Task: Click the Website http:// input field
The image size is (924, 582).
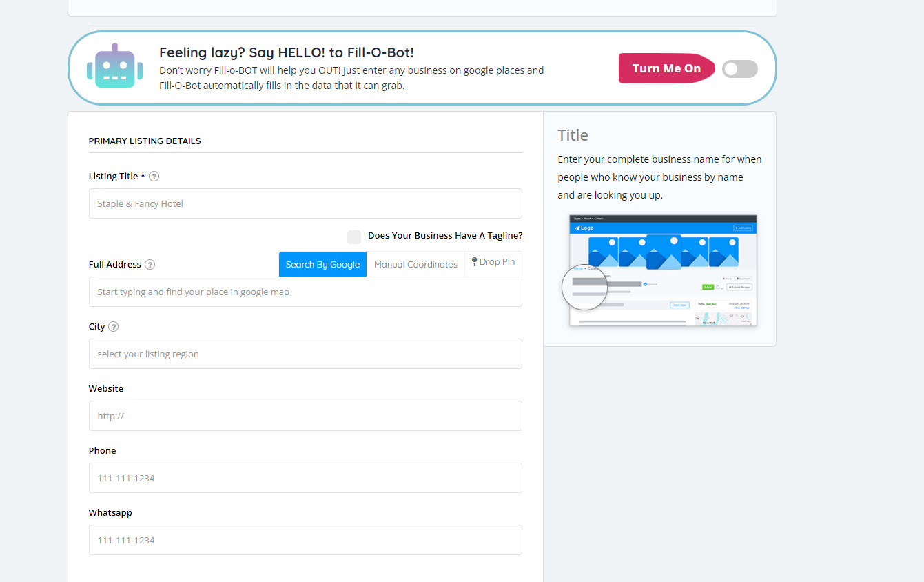Action: coord(305,416)
